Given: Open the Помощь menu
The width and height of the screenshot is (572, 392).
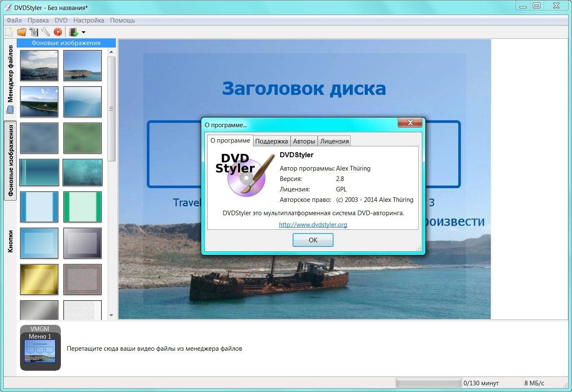Looking at the screenshot, I should point(123,20).
